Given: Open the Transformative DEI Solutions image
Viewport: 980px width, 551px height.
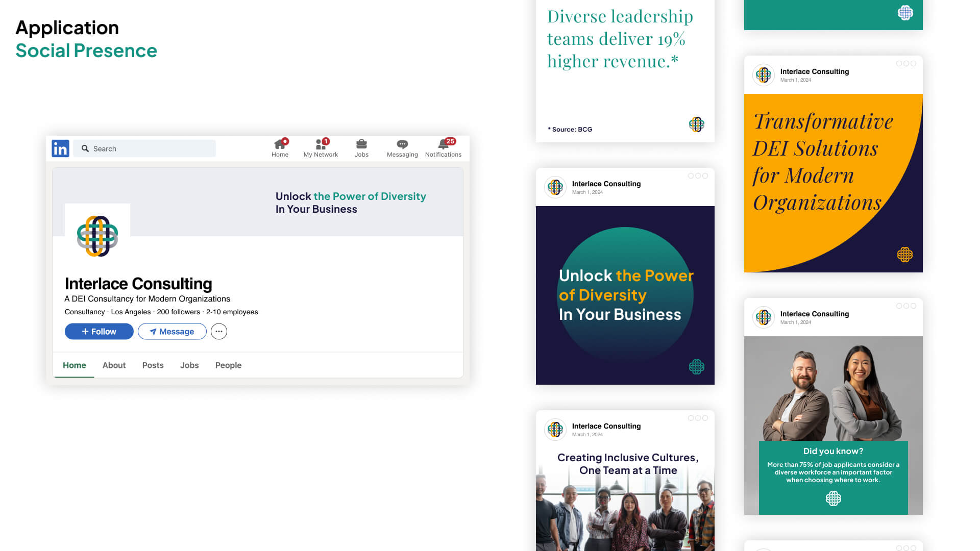Looking at the screenshot, I should (834, 183).
